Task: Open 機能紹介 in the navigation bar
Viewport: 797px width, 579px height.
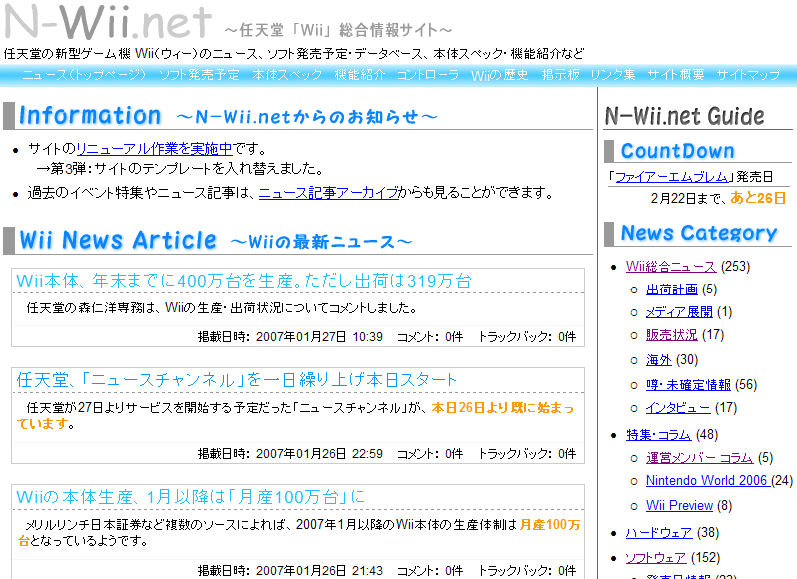Action: click(359, 75)
